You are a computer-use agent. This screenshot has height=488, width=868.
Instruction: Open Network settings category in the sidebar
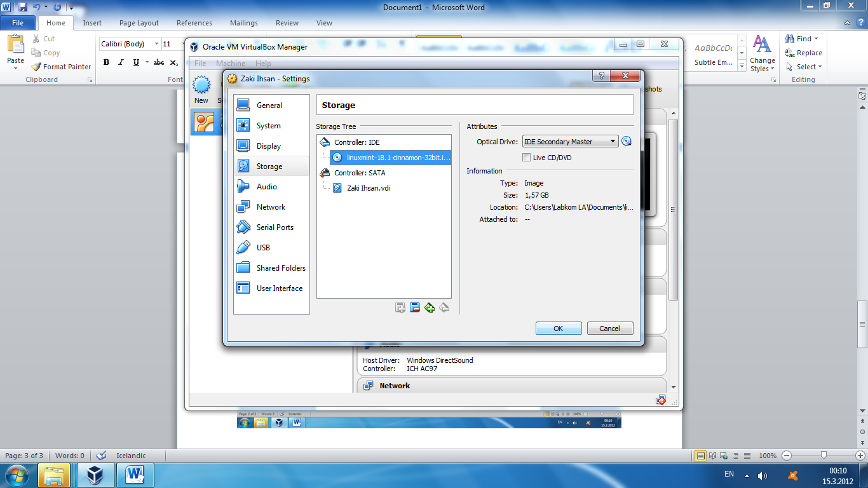[271, 207]
